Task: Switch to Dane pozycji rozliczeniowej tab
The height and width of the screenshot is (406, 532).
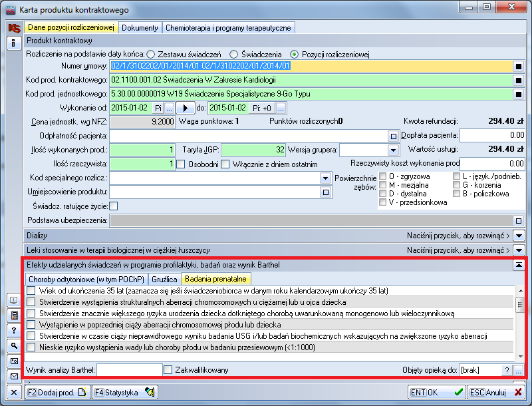Action: click(71, 27)
